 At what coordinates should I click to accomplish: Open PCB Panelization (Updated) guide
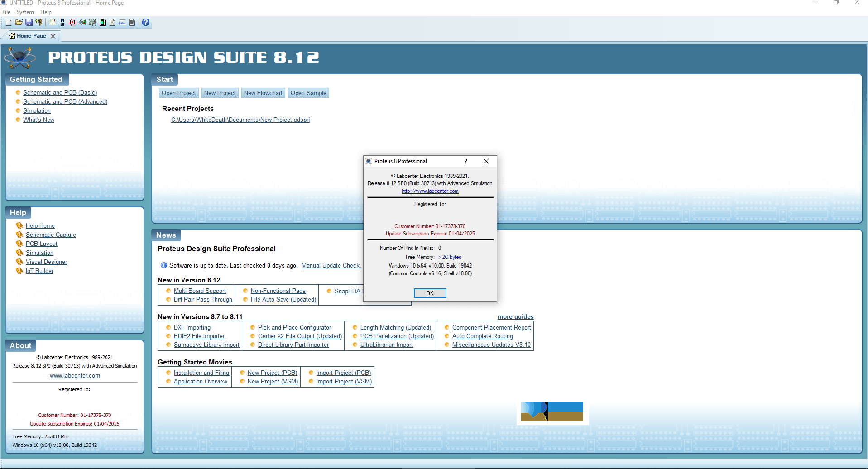pyautogui.click(x=397, y=336)
